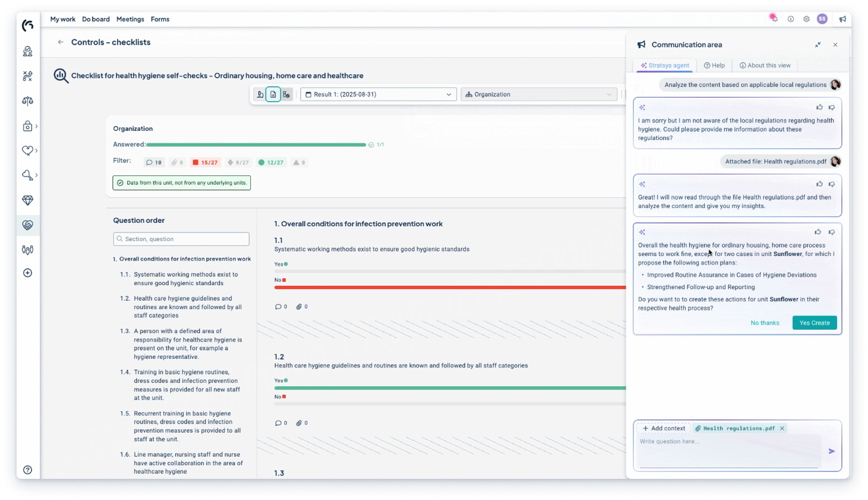Open the diamond icon in left sidebar
Screen dimensions: 868x500
(x=27, y=201)
